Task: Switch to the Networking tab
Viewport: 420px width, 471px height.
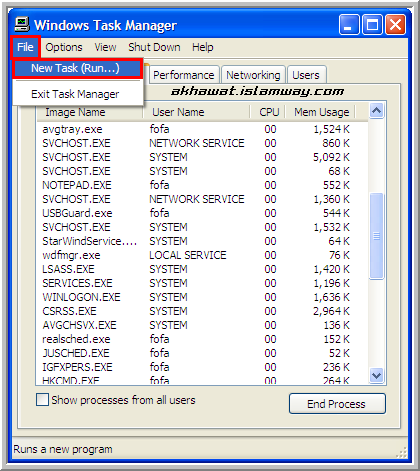Action: [x=253, y=75]
